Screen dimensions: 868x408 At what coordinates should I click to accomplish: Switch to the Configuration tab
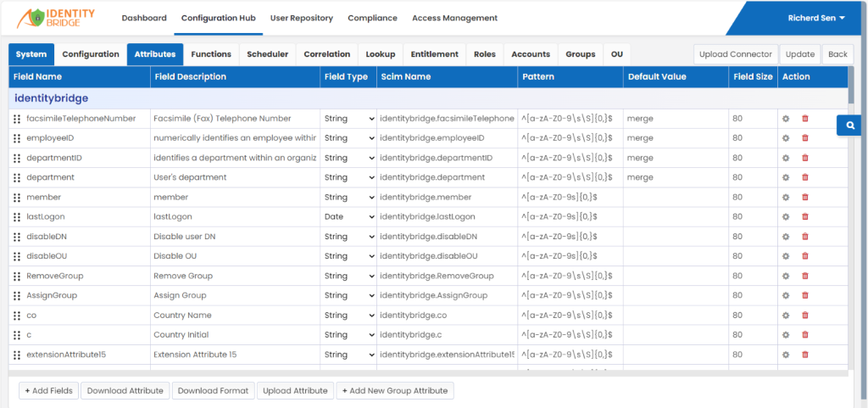pos(91,54)
